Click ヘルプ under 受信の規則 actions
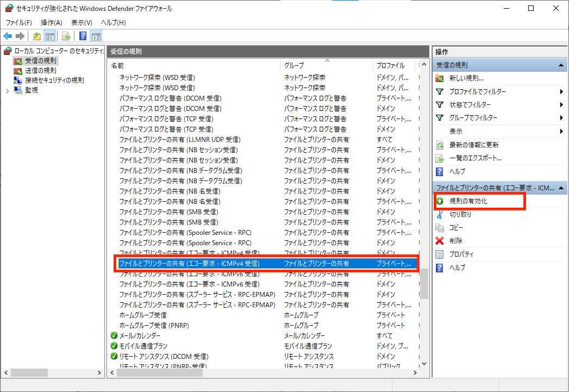Viewport: 569px width, 392px height. tap(457, 171)
